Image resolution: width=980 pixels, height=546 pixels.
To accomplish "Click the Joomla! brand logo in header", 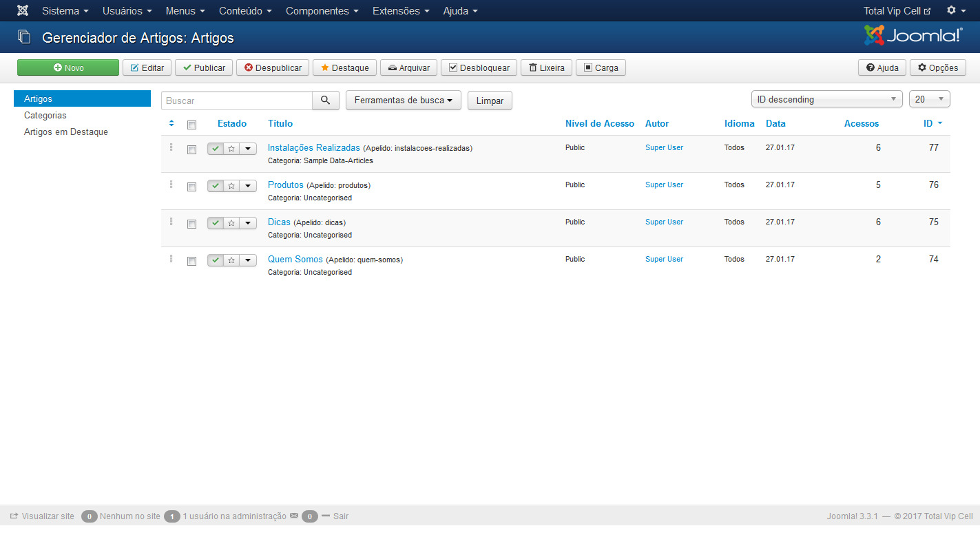I will tap(913, 36).
